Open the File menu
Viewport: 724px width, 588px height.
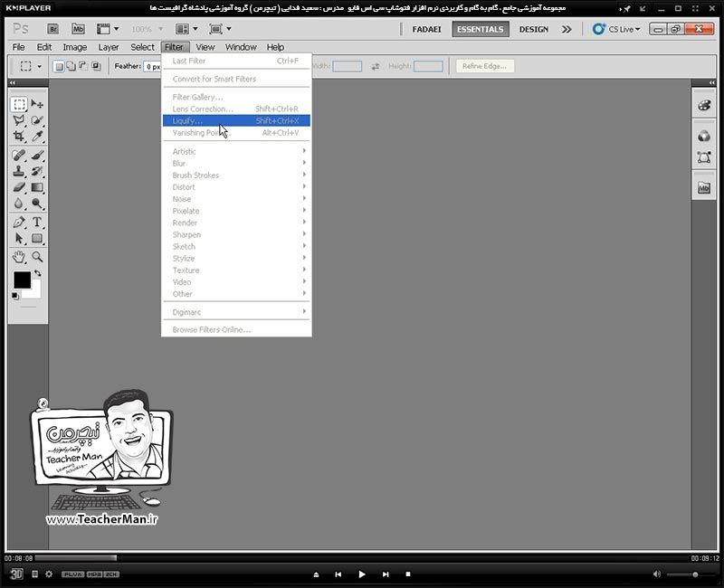(18, 47)
